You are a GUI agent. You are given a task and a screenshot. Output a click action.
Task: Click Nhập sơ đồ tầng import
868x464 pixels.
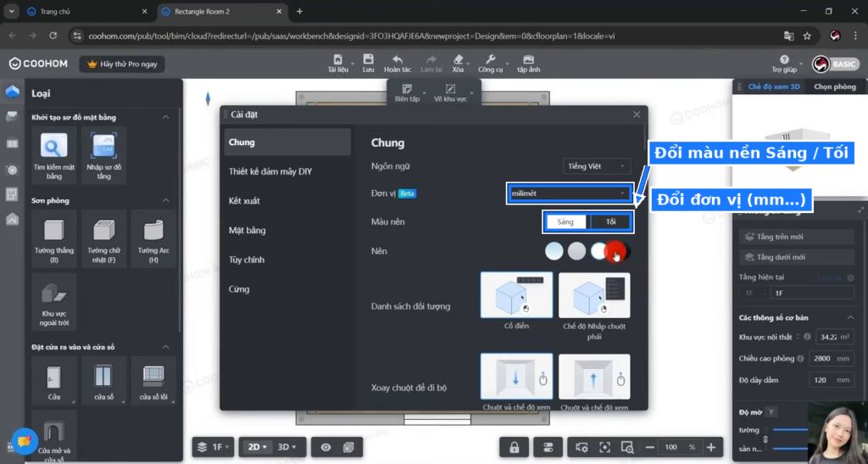click(103, 155)
